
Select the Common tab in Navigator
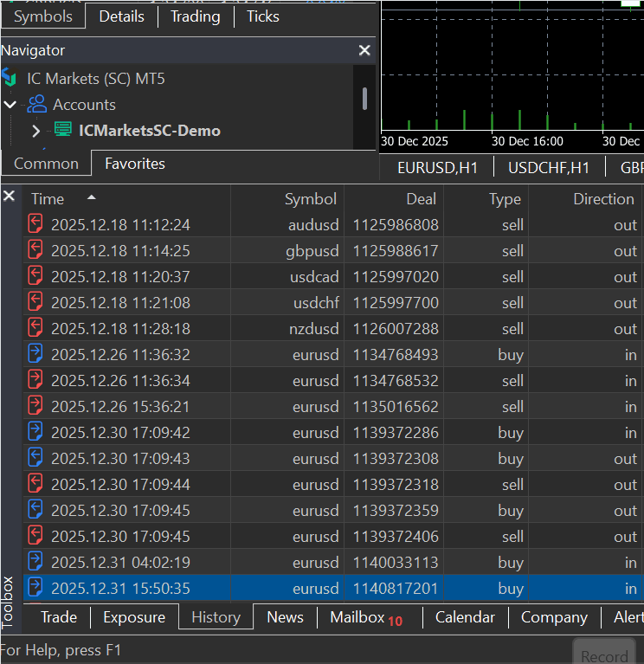[x=46, y=164]
